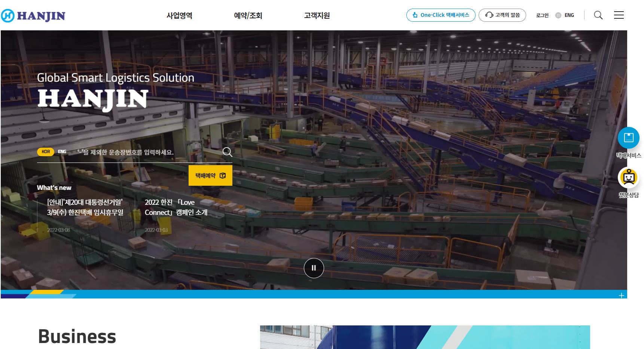This screenshot has height=349, width=644.
Task: Open the header search magnifier icon
Action: point(598,15)
